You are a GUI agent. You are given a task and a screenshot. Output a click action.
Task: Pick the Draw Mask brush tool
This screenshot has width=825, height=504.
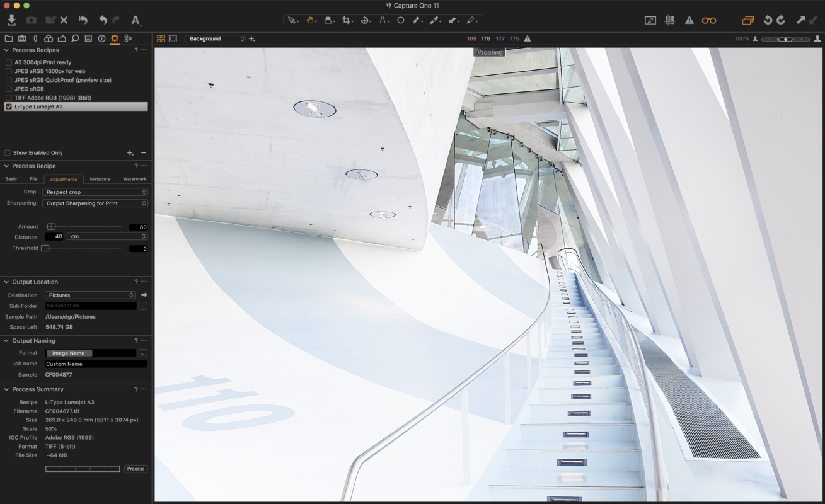pyautogui.click(x=417, y=20)
